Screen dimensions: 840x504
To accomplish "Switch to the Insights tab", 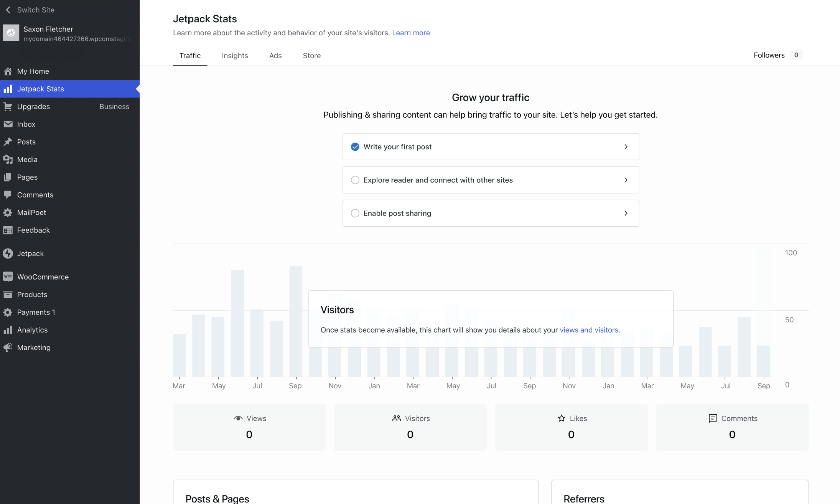I will 235,56.
